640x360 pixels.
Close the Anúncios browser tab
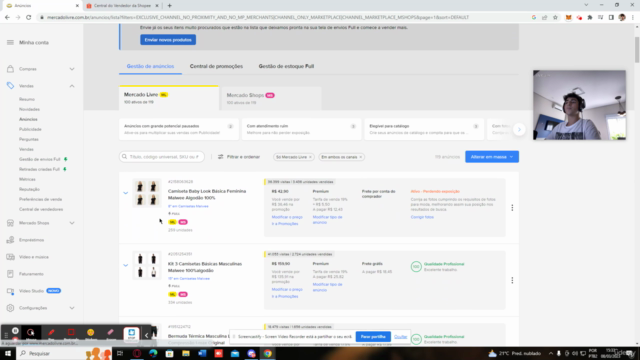[77, 6]
